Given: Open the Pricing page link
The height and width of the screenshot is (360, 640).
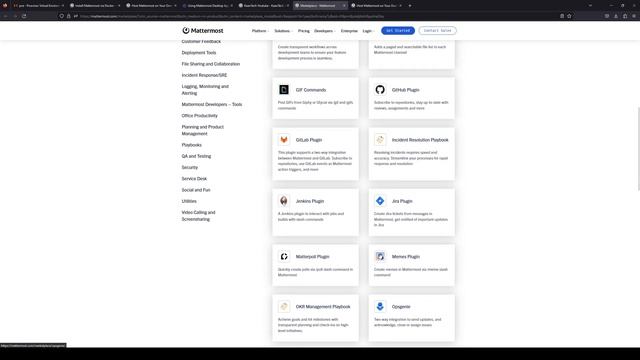Looking at the screenshot, I should [x=303, y=31].
